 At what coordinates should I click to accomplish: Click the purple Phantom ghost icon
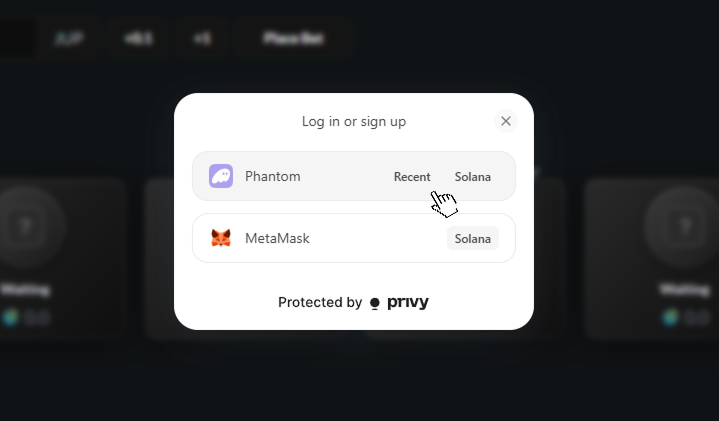(x=221, y=176)
